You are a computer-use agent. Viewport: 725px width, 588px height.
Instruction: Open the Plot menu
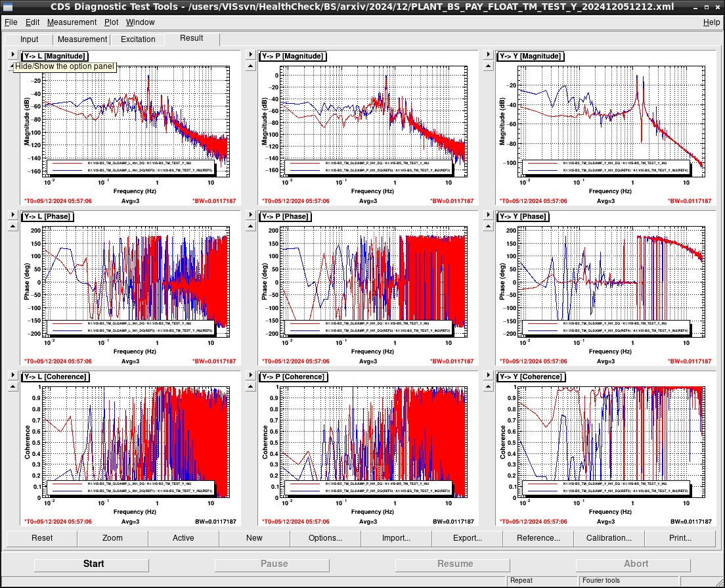click(111, 22)
